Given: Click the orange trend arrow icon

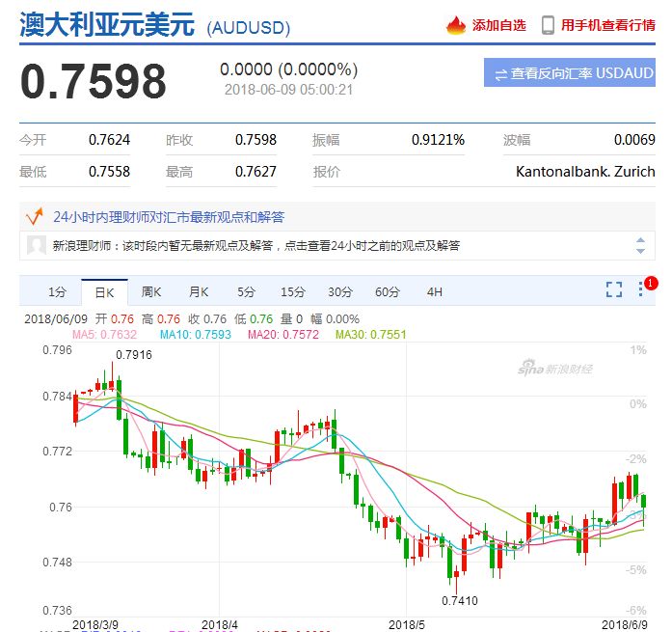Looking at the screenshot, I should 35,216.
